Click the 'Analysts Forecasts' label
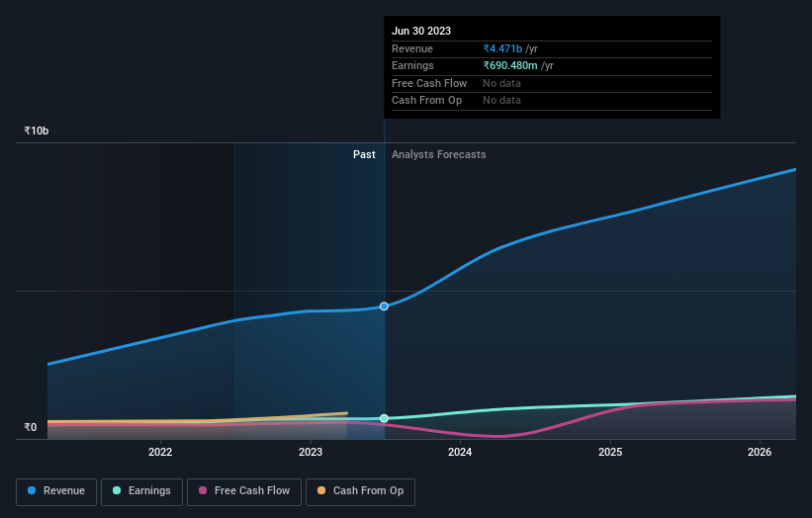Image resolution: width=812 pixels, height=518 pixels. tap(438, 154)
